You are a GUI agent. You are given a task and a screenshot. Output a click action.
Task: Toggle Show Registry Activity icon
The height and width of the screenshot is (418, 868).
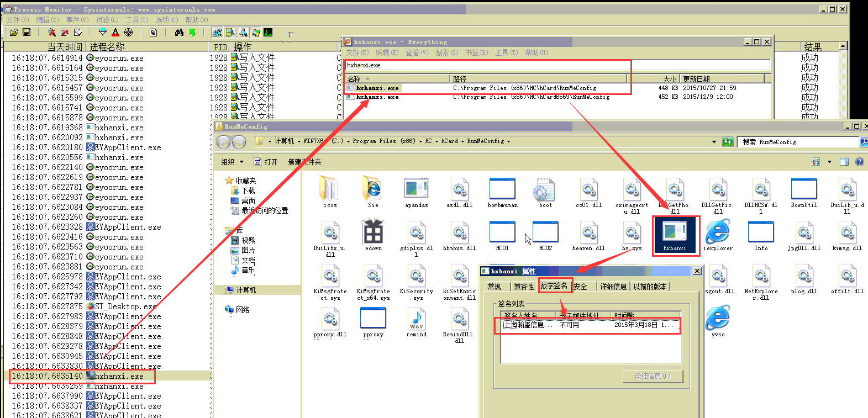218,33
